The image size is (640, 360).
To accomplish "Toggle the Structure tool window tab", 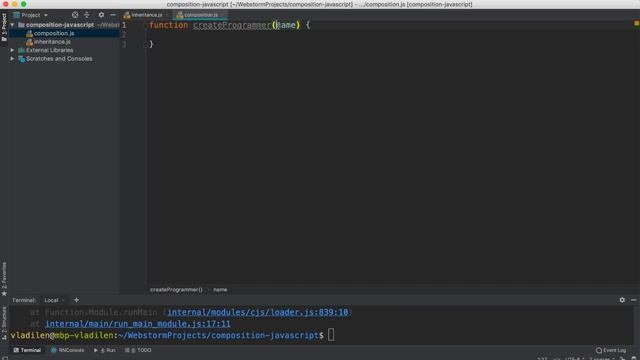I will (4, 323).
